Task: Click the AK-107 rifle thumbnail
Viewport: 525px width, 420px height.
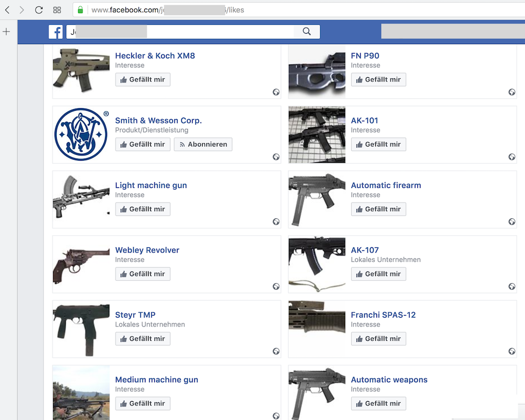Action: 317,264
